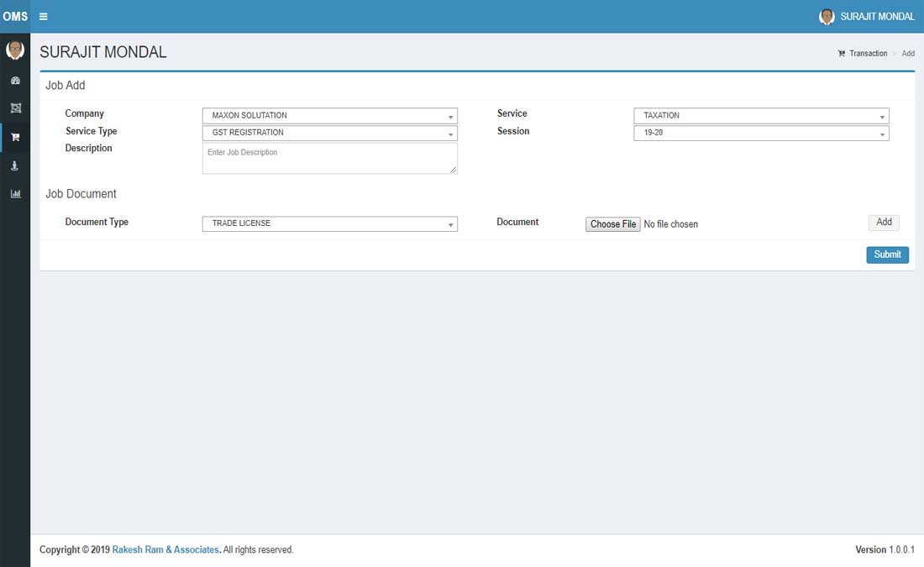The image size is (924, 567).
Task: Open the Service Type dropdown
Action: (x=329, y=133)
